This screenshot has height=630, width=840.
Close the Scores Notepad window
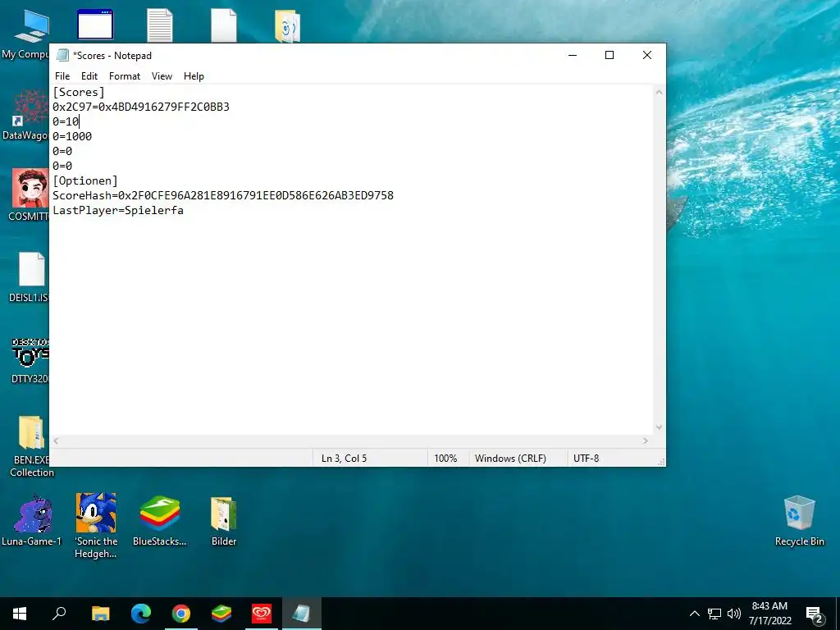pos(647,55)
